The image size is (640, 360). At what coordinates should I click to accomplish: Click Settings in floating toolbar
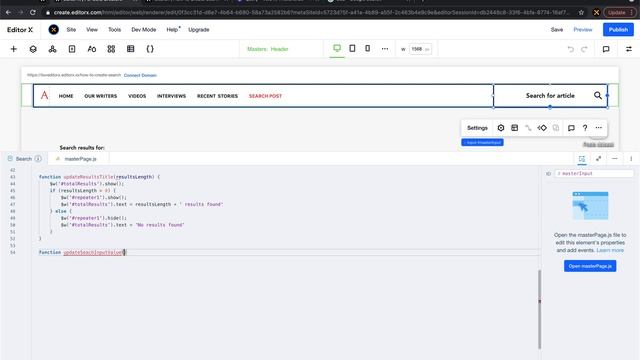click(477, 128)
